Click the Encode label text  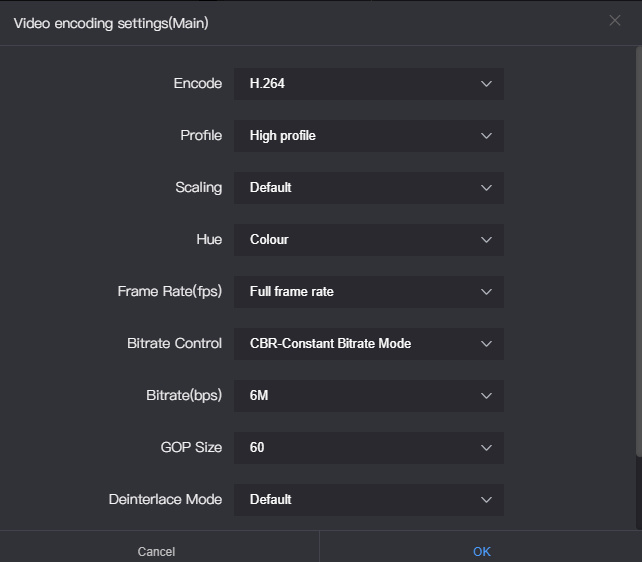[198, 84]
